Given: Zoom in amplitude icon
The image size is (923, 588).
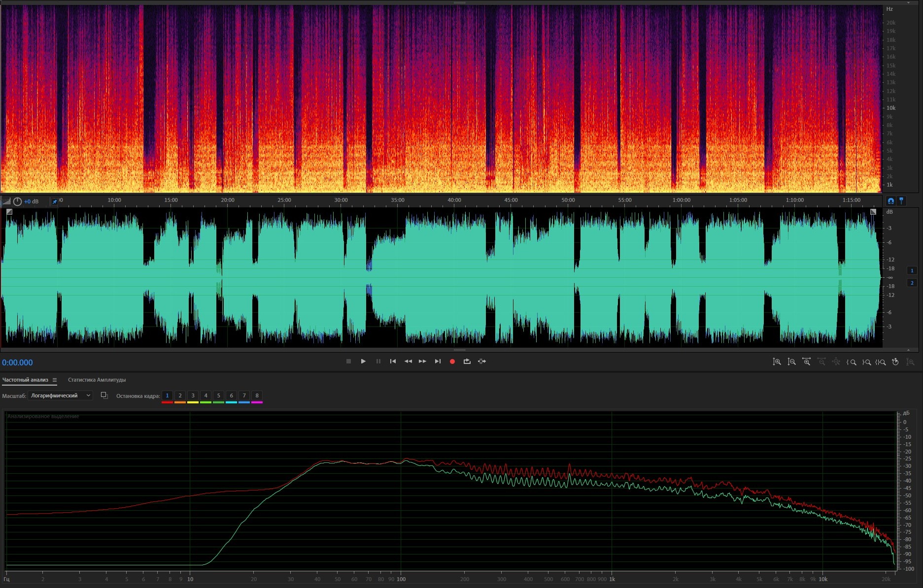Looking at the screenshot, I should tap(777, 362).
